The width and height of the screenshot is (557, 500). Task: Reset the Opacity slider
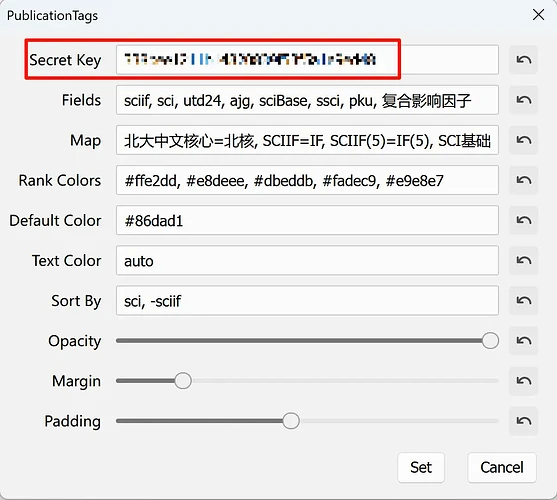click(523, 341)
